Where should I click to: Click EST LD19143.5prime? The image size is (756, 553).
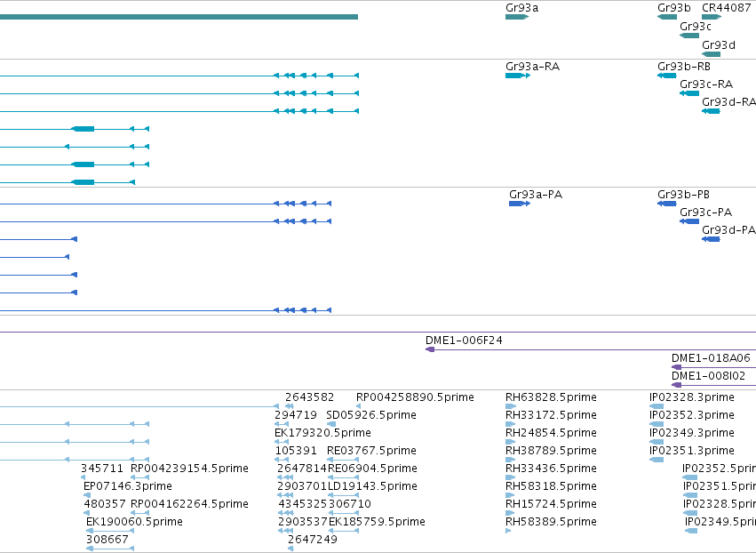(343, 495)
